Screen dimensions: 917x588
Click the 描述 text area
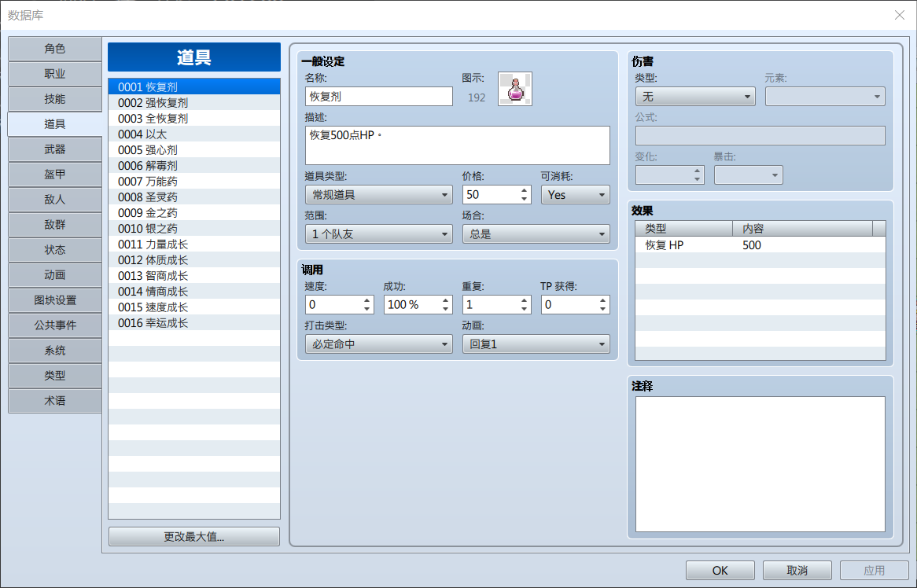click(x=458, y=145)
